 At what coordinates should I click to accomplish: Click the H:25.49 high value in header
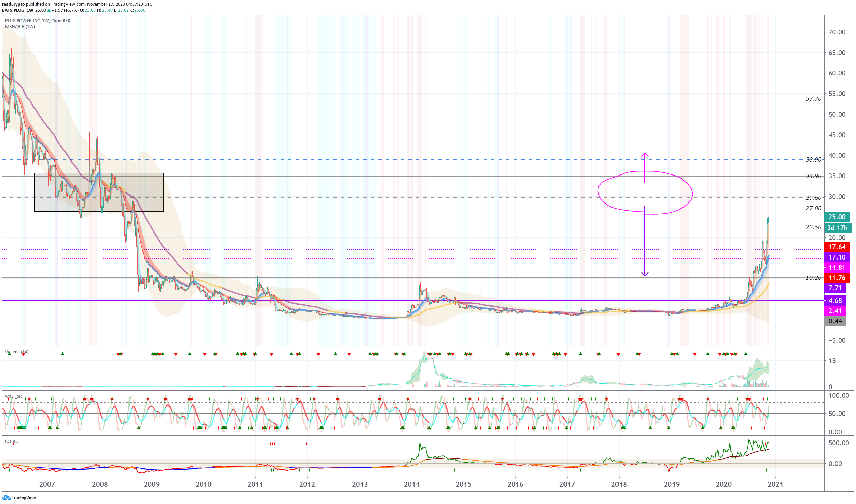coord(105,10)
